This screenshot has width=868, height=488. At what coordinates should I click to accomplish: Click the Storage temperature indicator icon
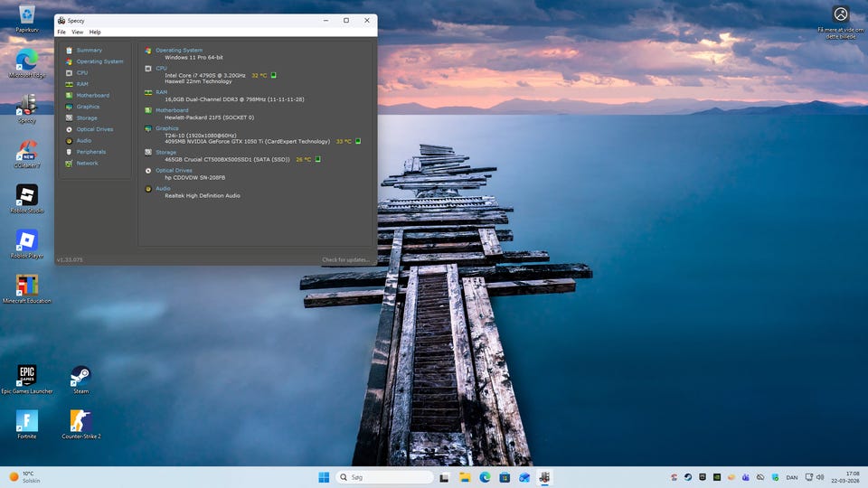coord(317,159)
